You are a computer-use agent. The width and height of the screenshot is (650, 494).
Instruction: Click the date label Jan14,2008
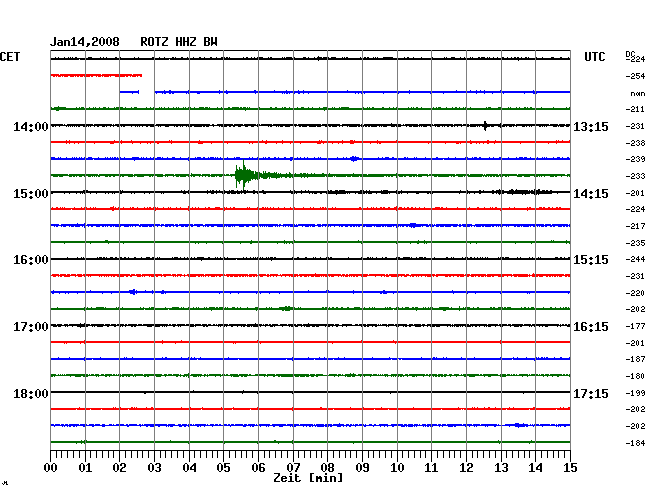tap(85, 42)
